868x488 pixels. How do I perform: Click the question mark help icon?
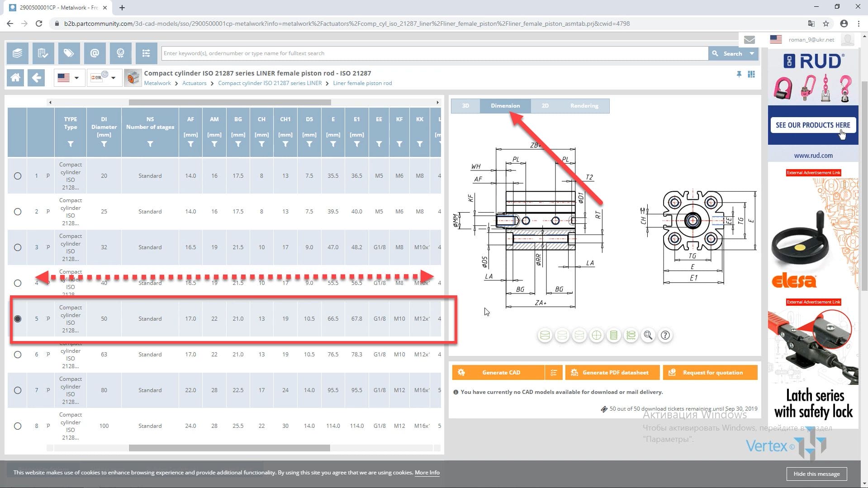[665, 335]
